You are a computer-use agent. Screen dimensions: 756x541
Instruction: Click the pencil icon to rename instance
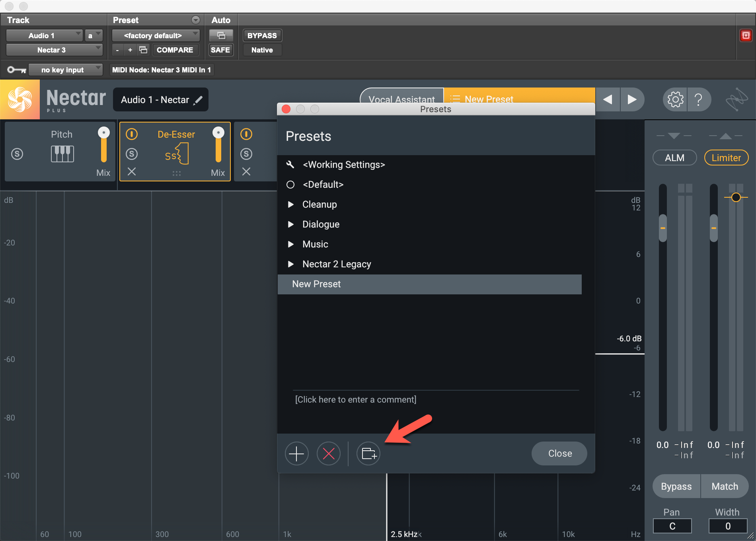(x=198, y=100)
